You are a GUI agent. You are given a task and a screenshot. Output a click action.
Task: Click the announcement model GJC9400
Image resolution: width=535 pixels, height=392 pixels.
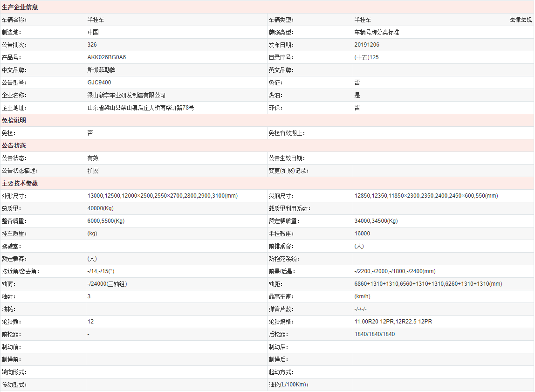tap(99, 83)
